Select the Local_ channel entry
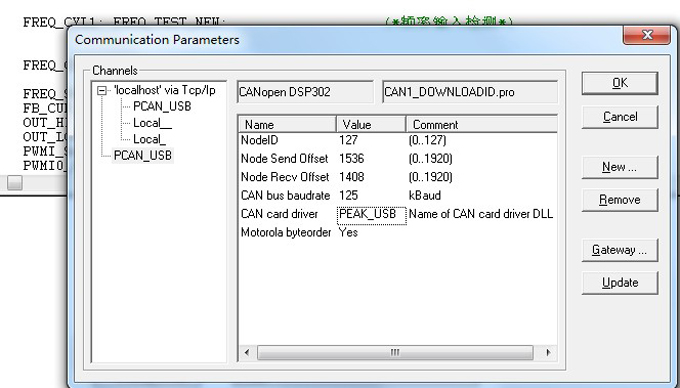680x388 pixels. (149, 139)
